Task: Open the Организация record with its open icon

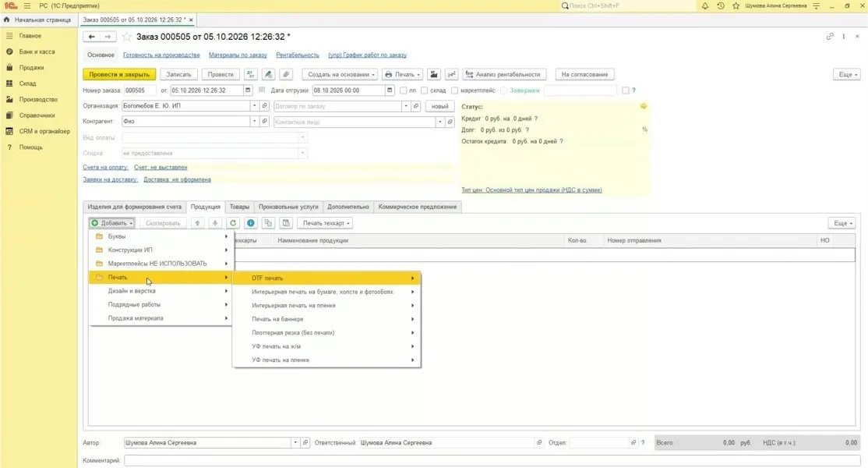Action: pyautogui.click(x=265, y=106)
